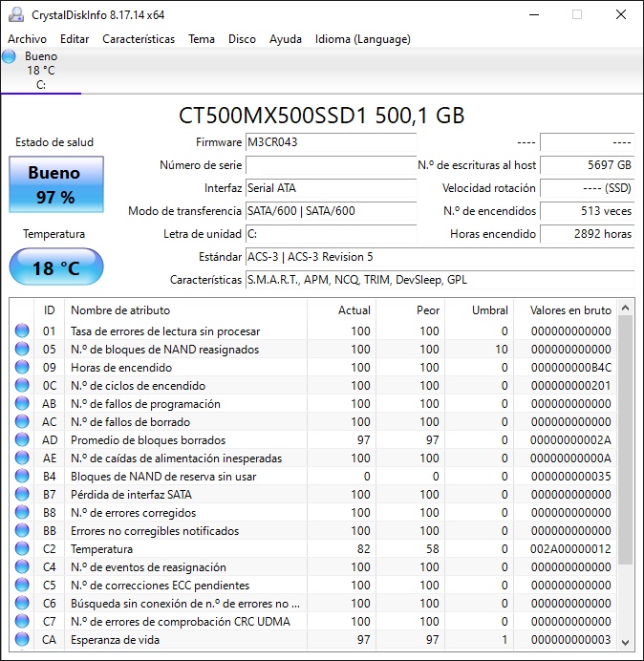Select 'Promedio de bloques borrados' row
644x661 pixels.
314,439
